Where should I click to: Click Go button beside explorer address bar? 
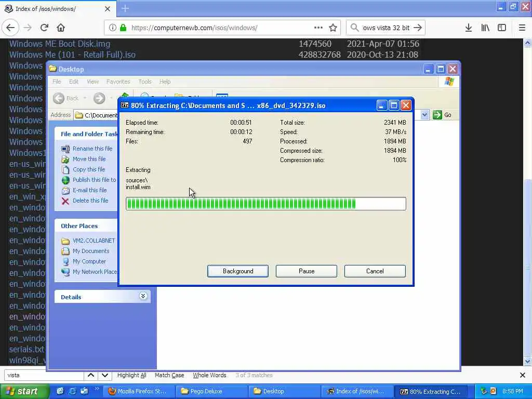click(443, 115)
